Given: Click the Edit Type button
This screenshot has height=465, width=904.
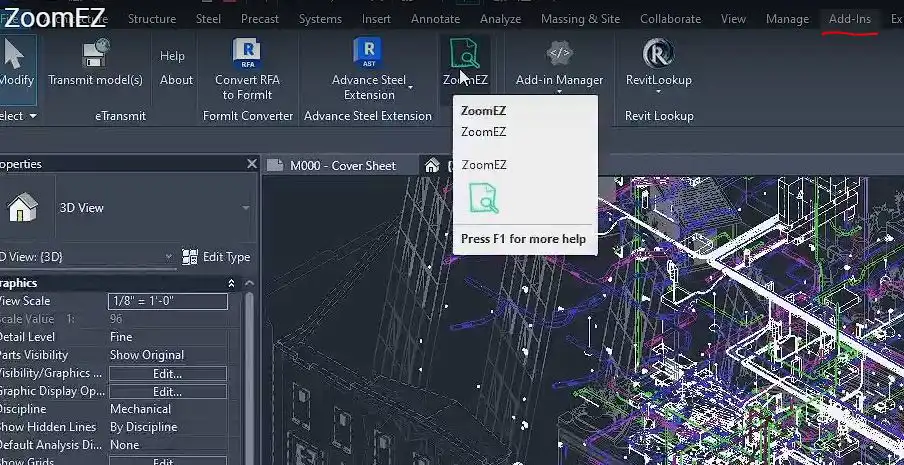Looking at the screenshot, I should [x=216, y=257].
